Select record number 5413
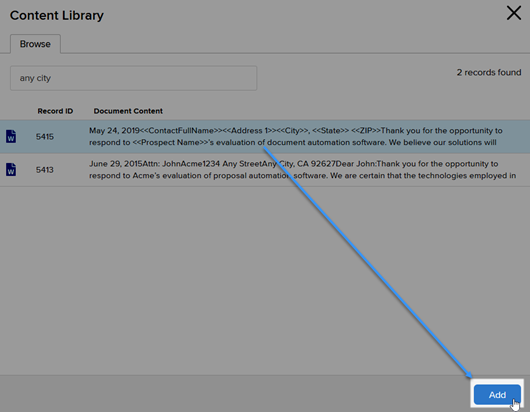Viewport: 530px width, 412px height. pyautogui.click(x=45, y=170)
